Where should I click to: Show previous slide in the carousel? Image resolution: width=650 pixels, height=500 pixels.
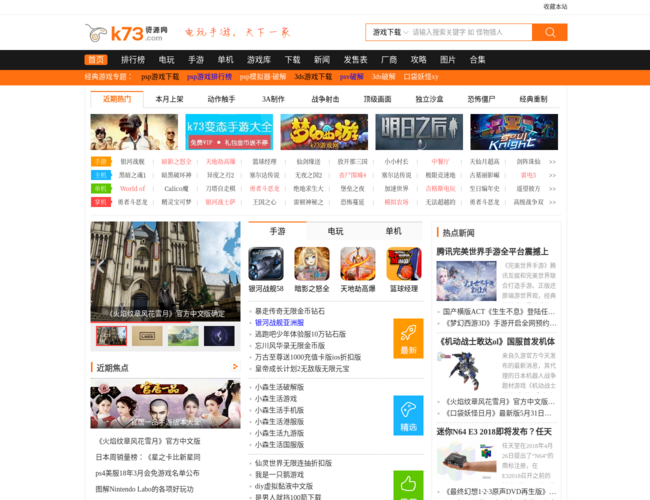[x=100, y=266]
